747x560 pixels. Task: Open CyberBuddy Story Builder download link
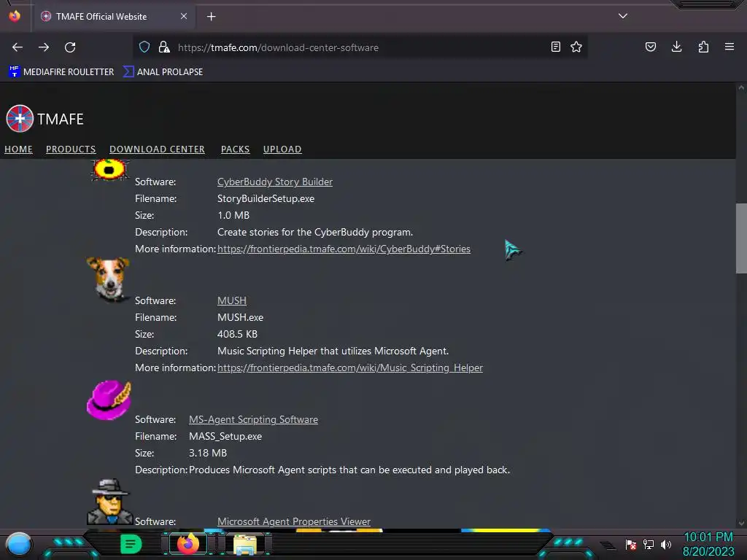tap(275, 182)
